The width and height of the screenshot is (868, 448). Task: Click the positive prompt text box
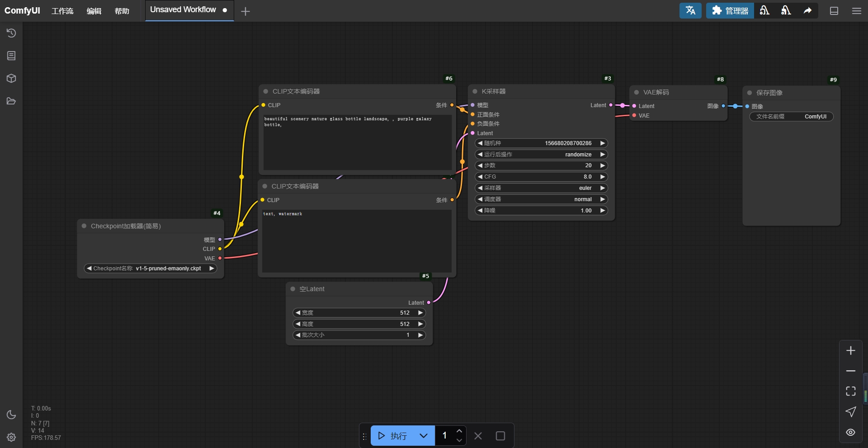357,142
